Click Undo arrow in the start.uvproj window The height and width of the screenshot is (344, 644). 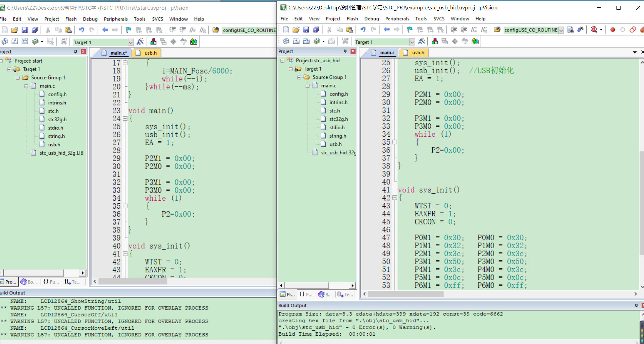tap(82, 30)
